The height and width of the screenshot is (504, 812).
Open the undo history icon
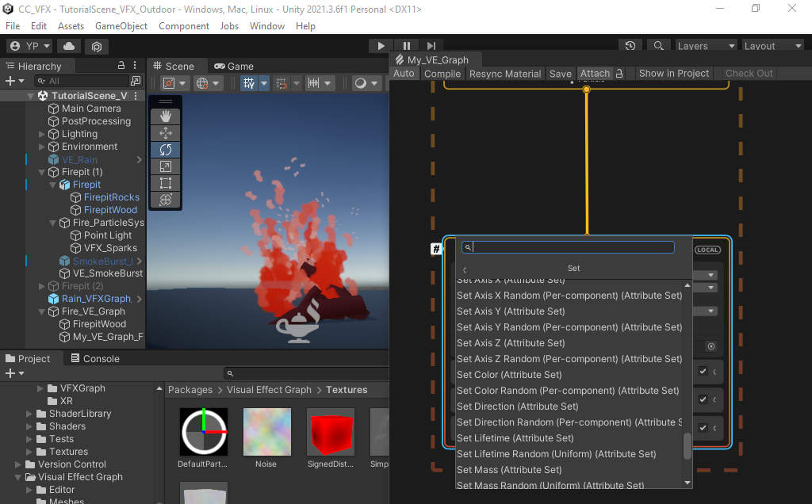pyautogui.click(x=630, y=46)
